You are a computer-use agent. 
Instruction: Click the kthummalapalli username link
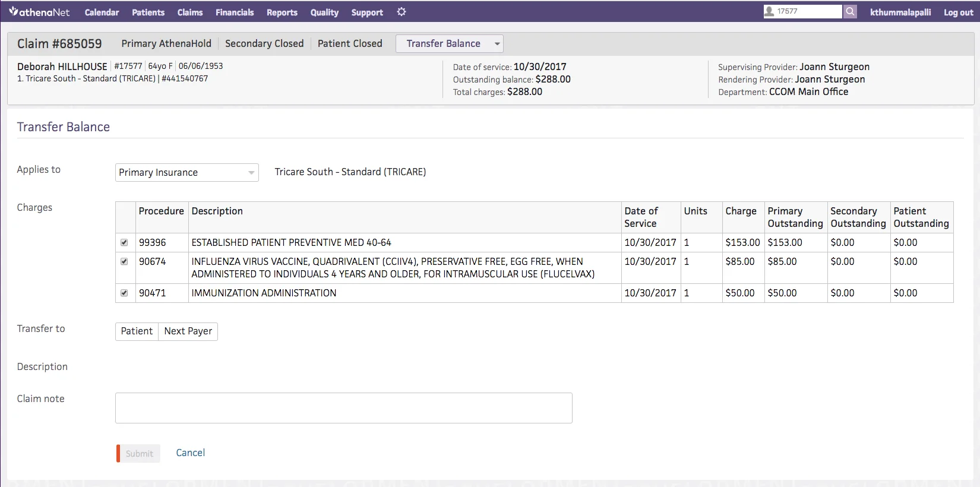(900, 12)
